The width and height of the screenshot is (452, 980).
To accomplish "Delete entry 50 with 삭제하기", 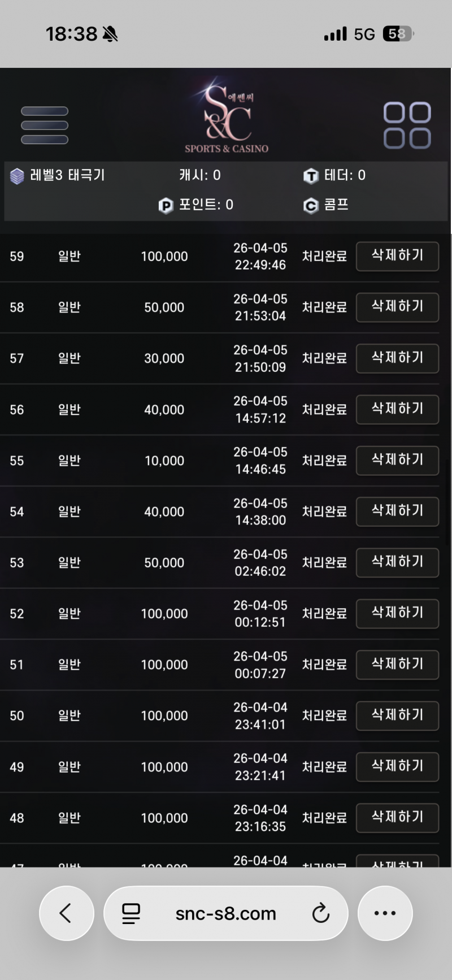I will (397, 716).
